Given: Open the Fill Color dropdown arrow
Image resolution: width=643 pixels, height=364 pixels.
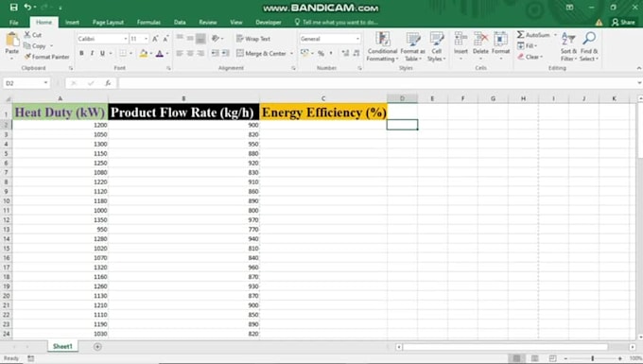Looking at the screenshot, I should point(151,54).
